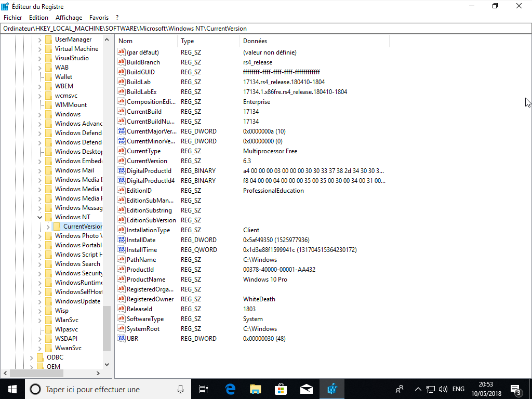The image size is (532, 399).
Task: Select the DigitalProductId binary icon
Action: tap(122, 170)
